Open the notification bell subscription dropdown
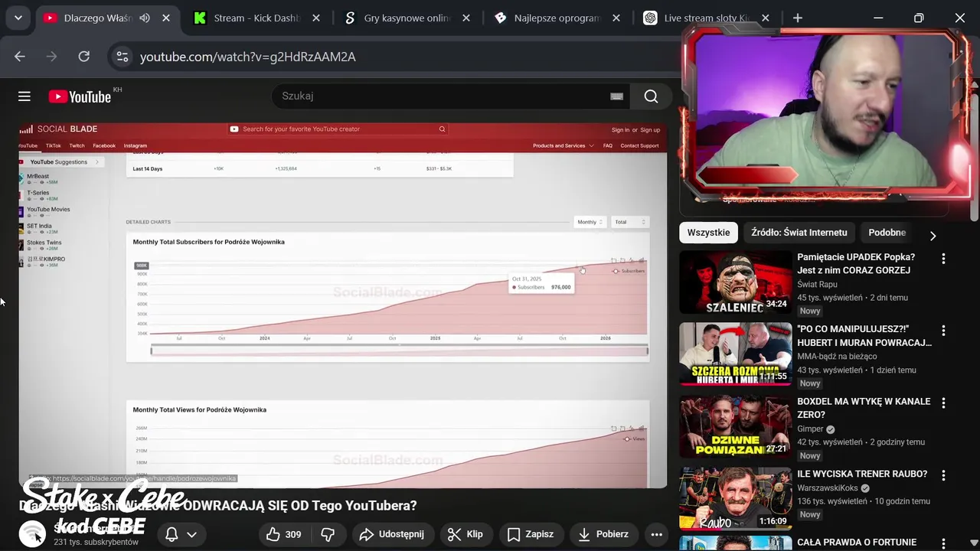 point(181,534)
